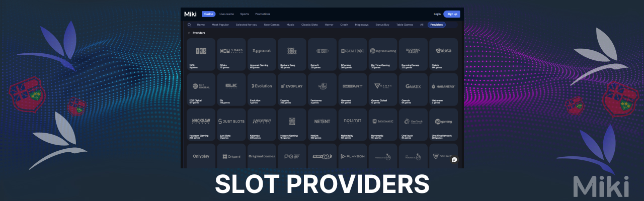Select the EGT Digital provider

coord(201,89)
